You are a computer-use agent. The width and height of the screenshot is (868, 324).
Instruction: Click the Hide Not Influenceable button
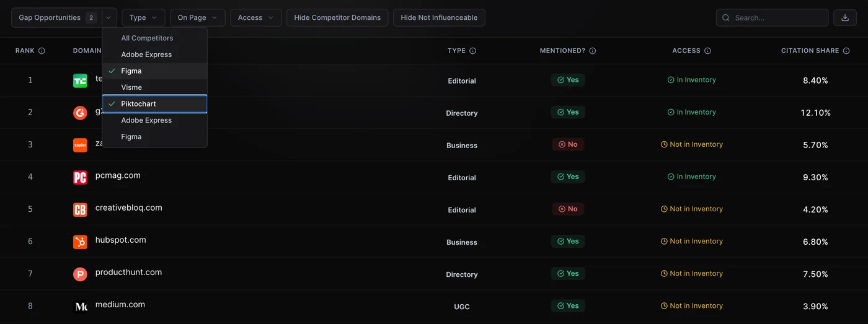439,17
